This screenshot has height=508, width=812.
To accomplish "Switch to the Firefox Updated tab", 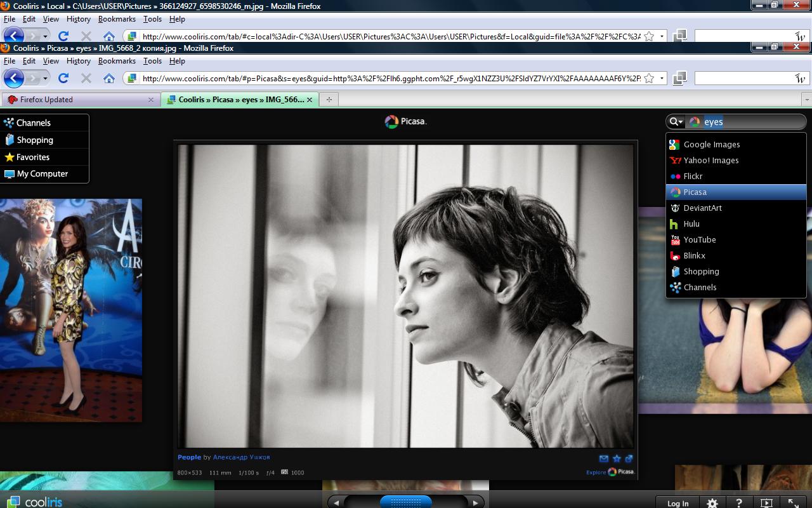I will pos(46,100).
